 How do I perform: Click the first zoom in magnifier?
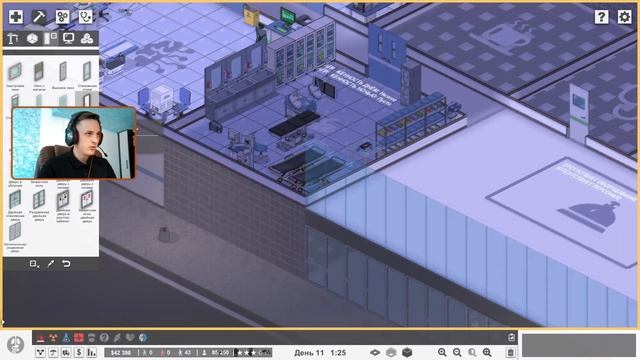point(442,352)
